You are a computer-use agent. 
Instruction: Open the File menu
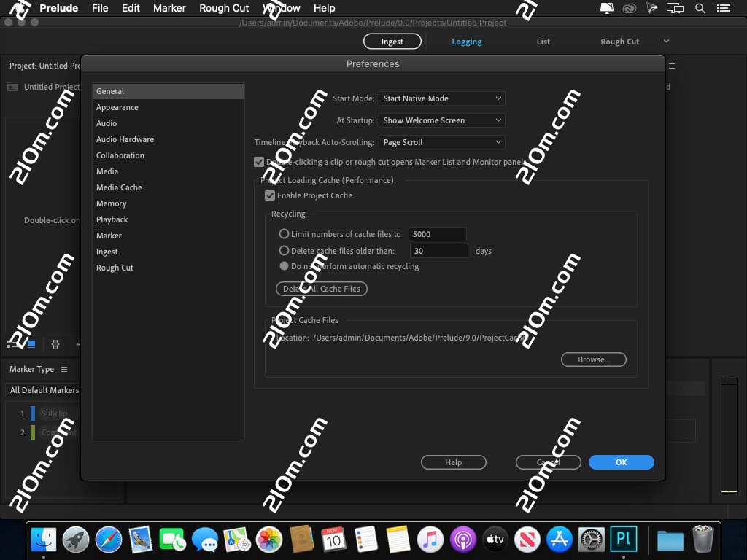pos(100,8)
